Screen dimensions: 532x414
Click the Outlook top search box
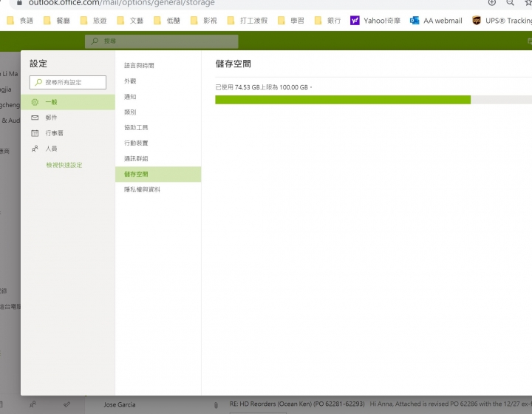(x=162, y=41)
